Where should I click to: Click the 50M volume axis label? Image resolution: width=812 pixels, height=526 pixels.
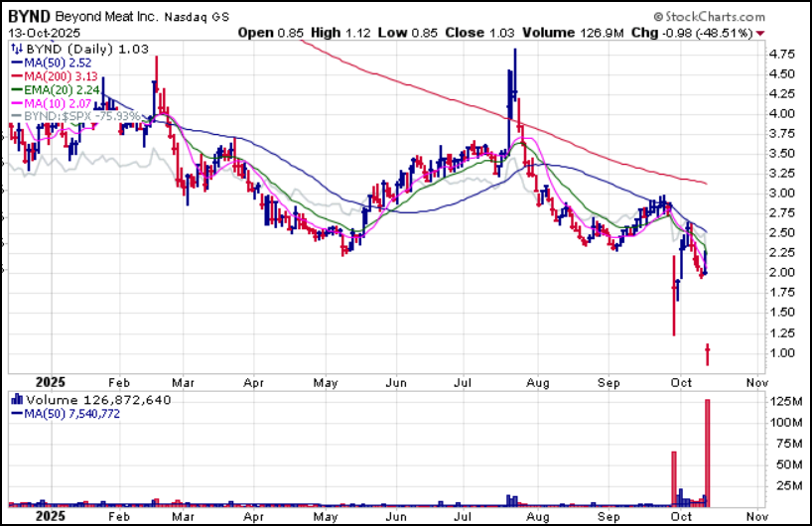[x=789, y=464]
